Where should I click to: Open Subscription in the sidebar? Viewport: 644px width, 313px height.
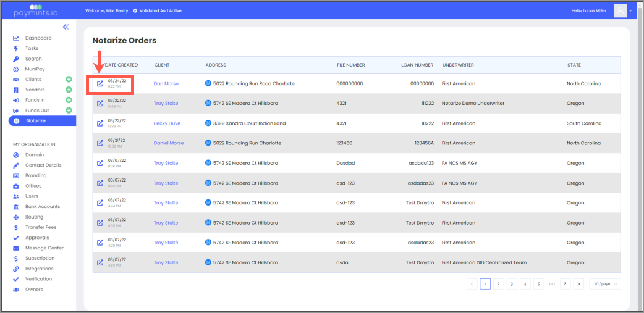(x=40, y=259)
